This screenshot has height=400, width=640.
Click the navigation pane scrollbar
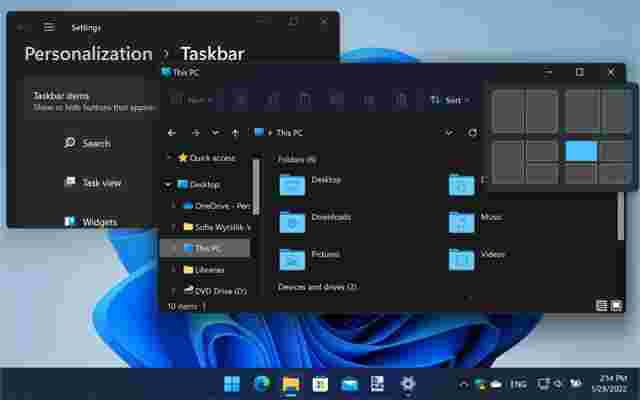coord(256,187)
